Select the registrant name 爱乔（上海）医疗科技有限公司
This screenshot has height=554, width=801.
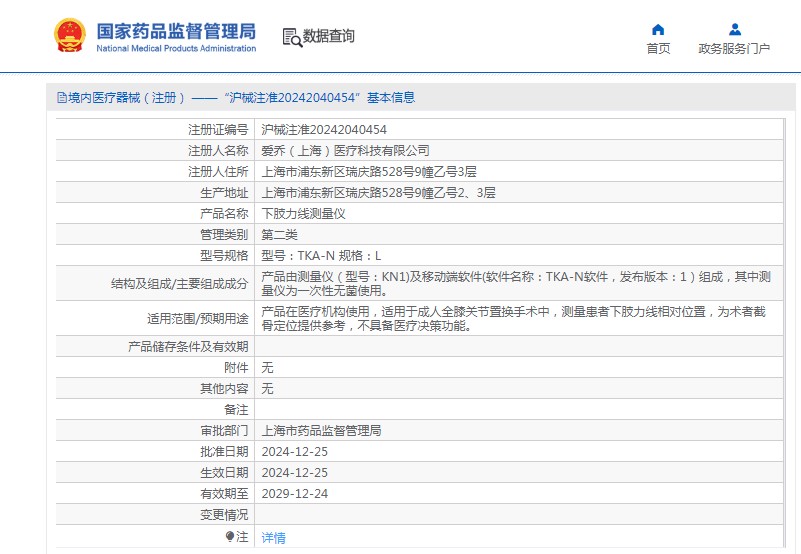(345, 150)
